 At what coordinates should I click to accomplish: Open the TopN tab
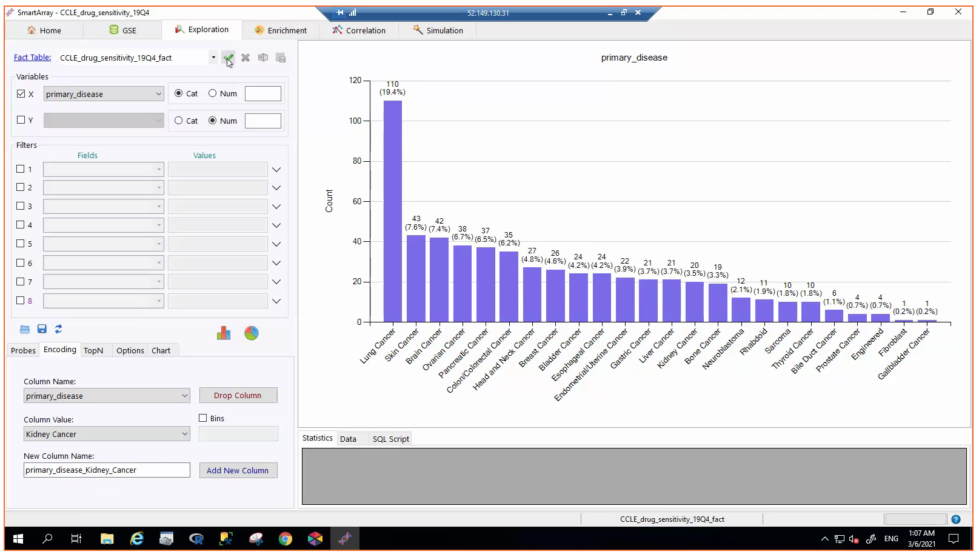click(93, 350)
